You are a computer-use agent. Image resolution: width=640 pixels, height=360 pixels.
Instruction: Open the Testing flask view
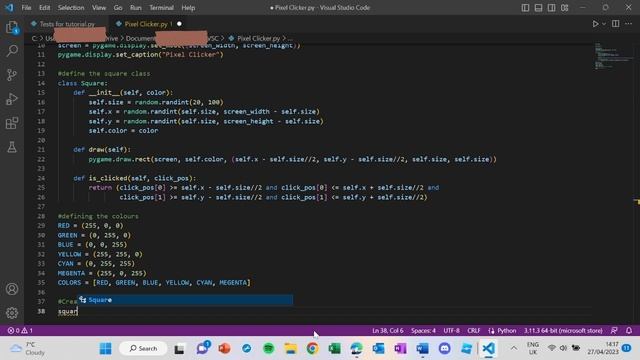12,147
